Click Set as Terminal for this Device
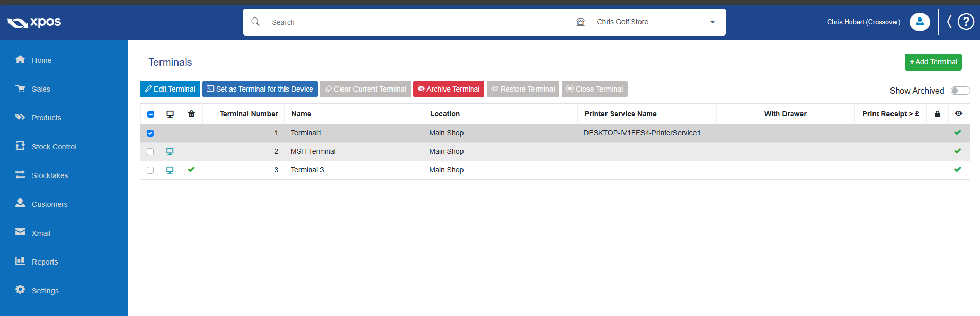This screenshot has width=980, height=316. tap(260, 89)
